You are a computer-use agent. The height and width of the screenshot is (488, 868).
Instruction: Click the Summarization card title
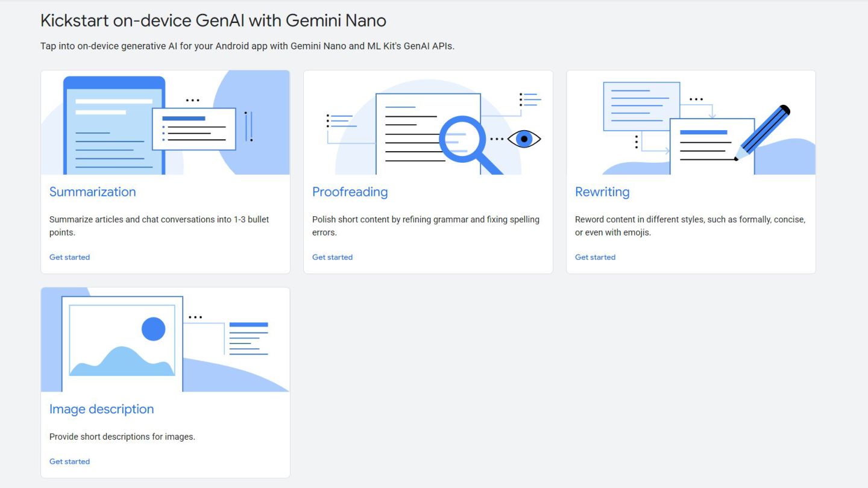[x=93, y=192]
